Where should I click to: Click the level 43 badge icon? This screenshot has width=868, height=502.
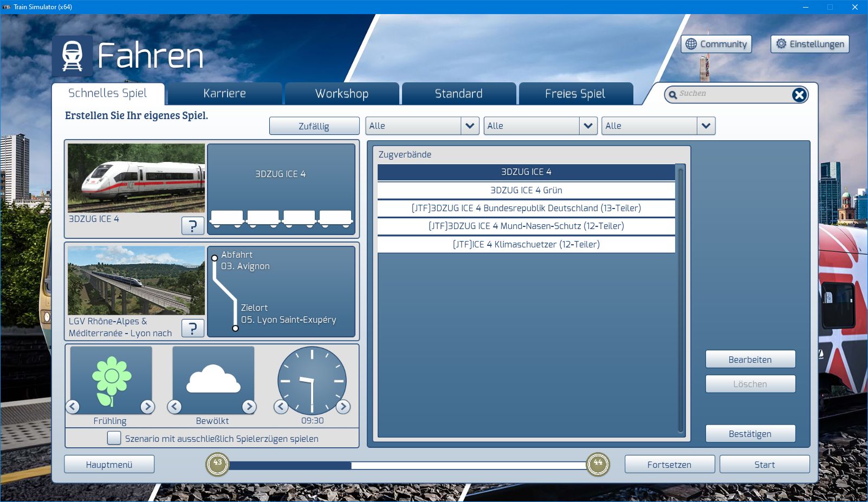click(x=217, y=464)
